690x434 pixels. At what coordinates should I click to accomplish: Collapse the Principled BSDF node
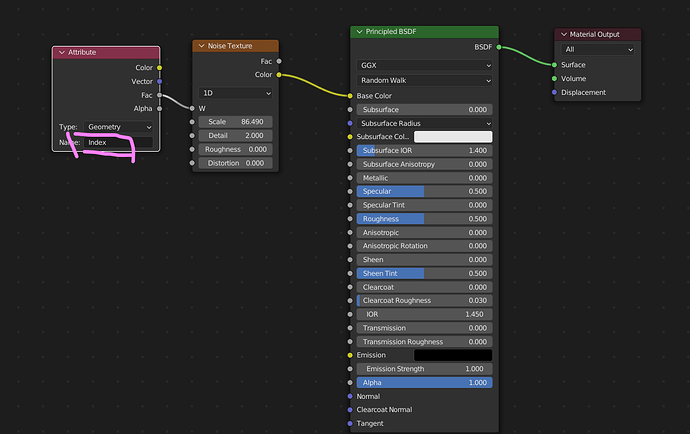pyautogui.click(x=360, y=32)
